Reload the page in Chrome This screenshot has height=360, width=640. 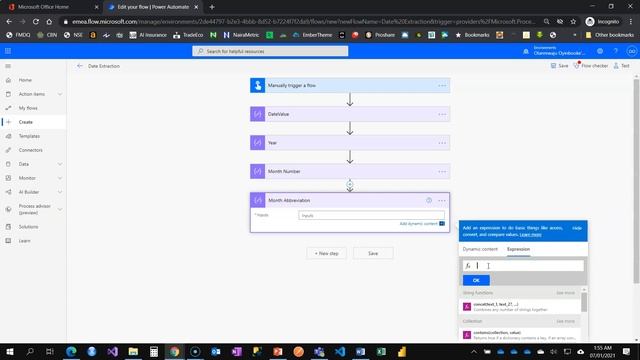[36, 21]
